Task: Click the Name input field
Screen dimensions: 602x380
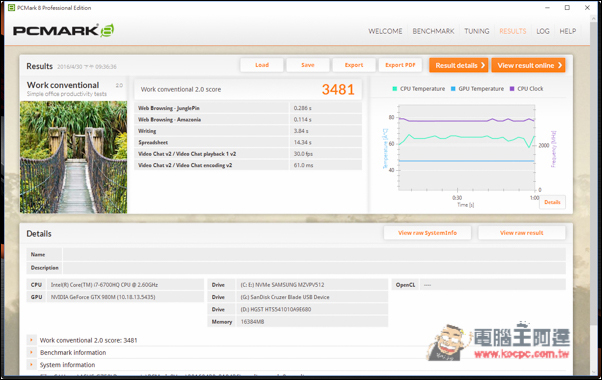Action: [314, 254]
